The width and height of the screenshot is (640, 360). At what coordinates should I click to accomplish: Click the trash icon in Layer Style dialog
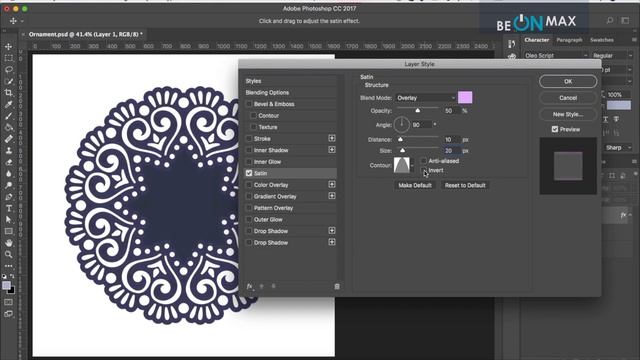(x=337, y=287)
